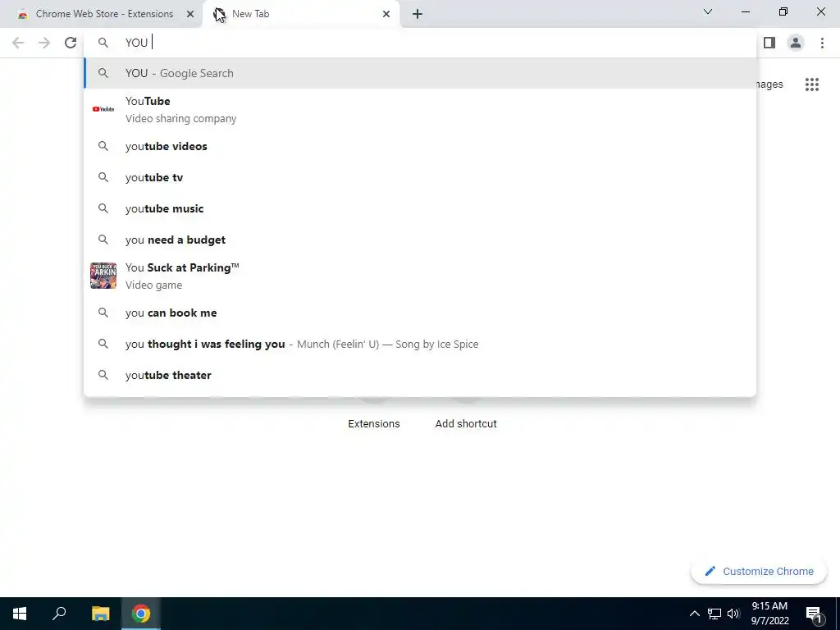The height and width of the screenshot is (630, 840).
Task: Choose 'youtube theater' suggestion
Action: click(x=420, y=375)
